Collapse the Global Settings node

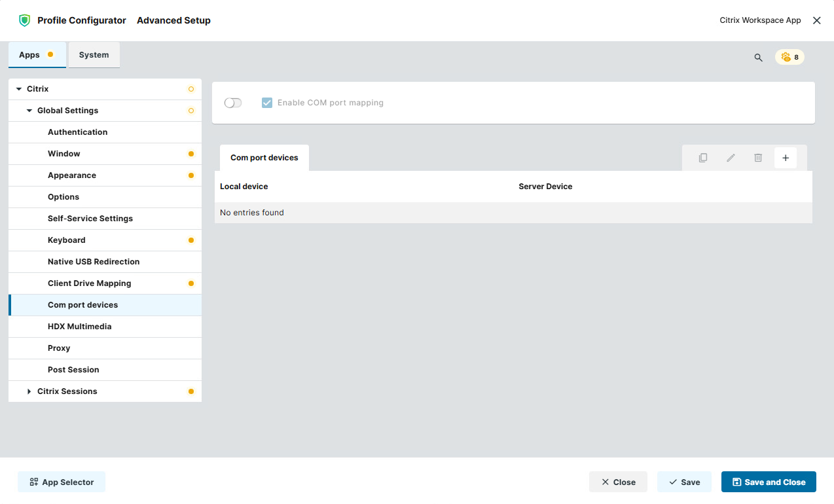click(x=29, y=111)
